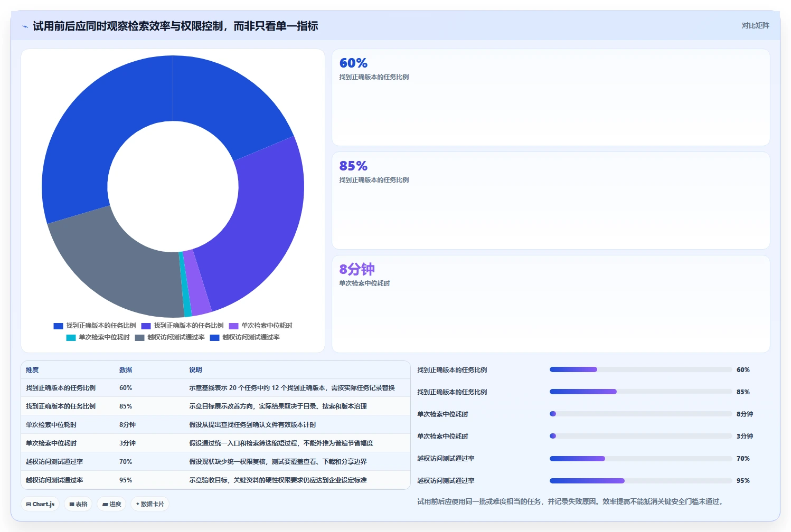Select the 进度 chip
The image size is (791, 532).
111,504
